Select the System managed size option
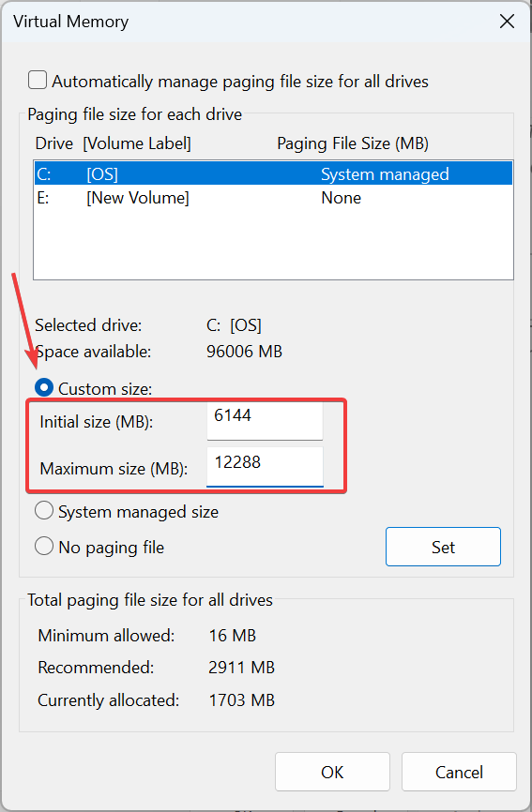 44,511
